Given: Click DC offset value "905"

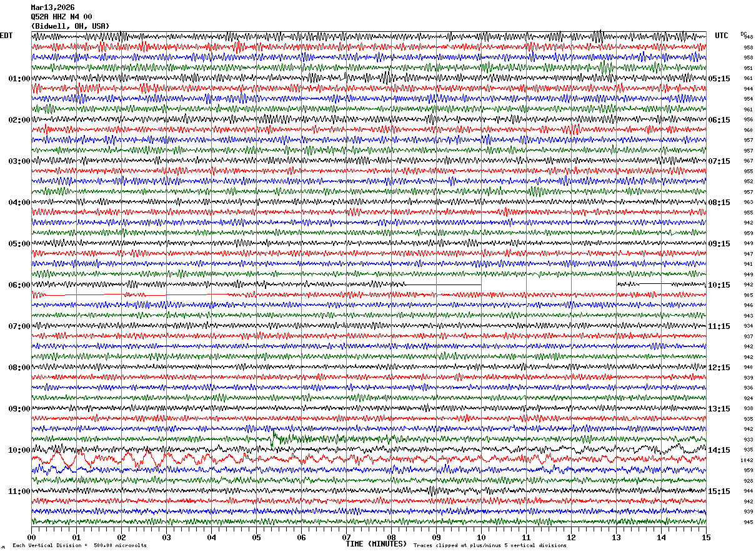Looking at the screenshot, I should click(x=749, y=295).
